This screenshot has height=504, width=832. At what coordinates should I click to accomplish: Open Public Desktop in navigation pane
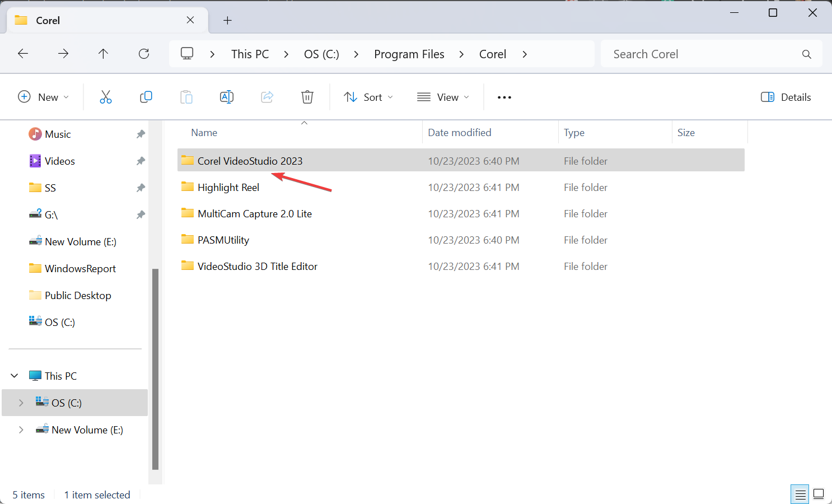tap(78, 296)
